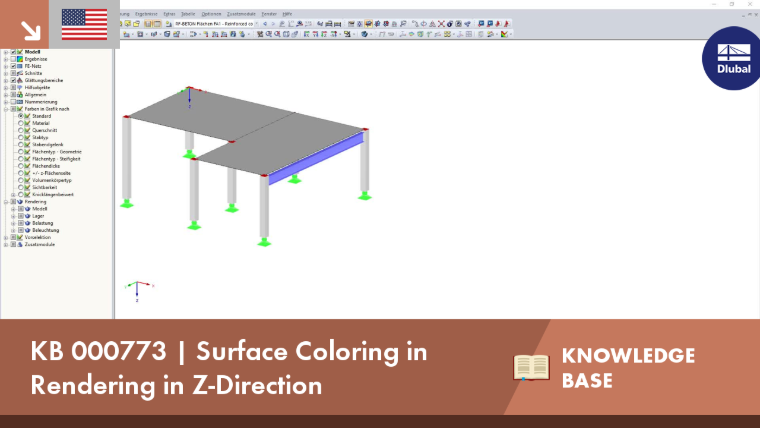
Task: Click the red X delete toolbar icon
Action: 441,24
